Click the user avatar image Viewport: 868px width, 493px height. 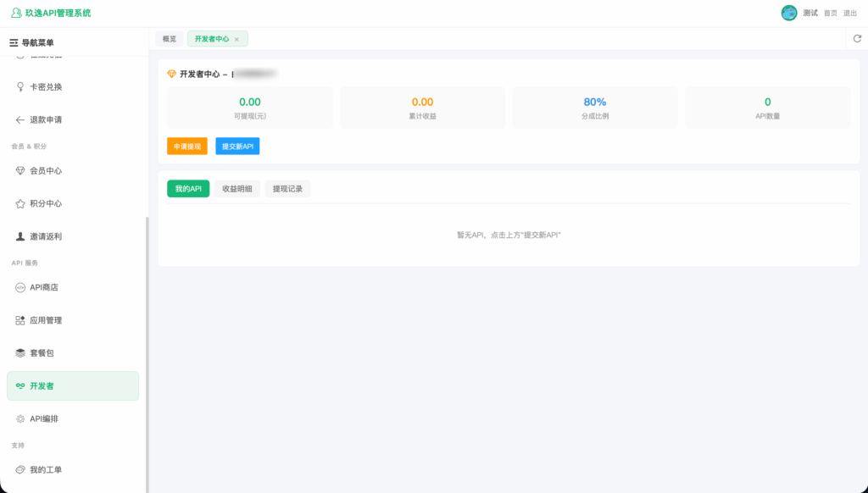tap(789, 13)
